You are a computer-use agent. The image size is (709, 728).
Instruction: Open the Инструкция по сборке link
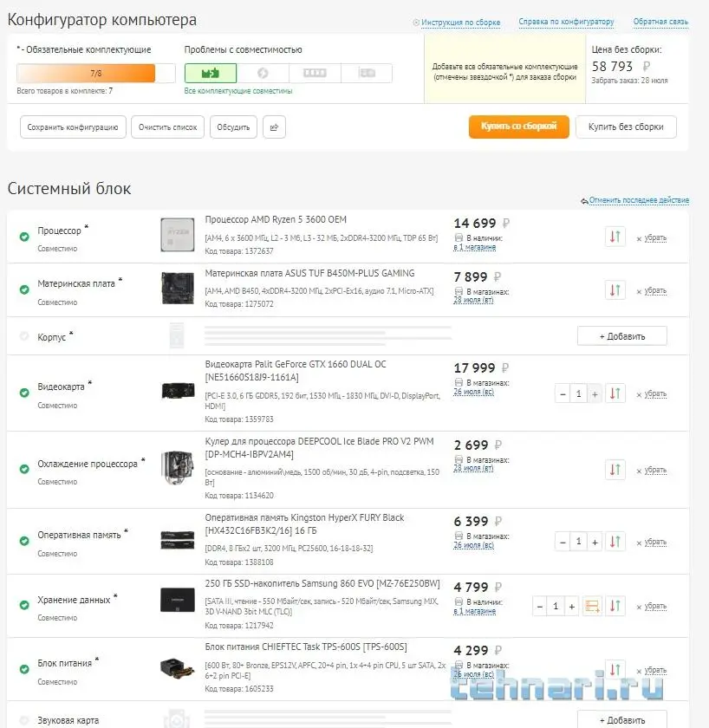tap(460, 23)
